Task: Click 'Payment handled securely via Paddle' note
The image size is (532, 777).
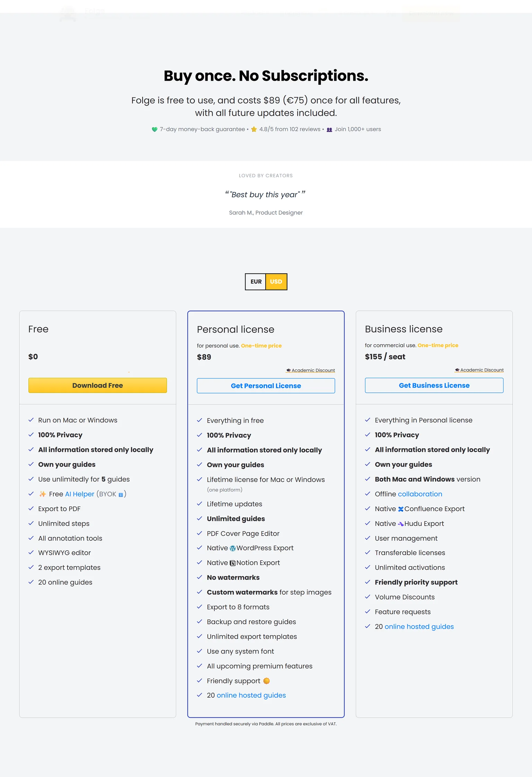Action: click(266, 724)
